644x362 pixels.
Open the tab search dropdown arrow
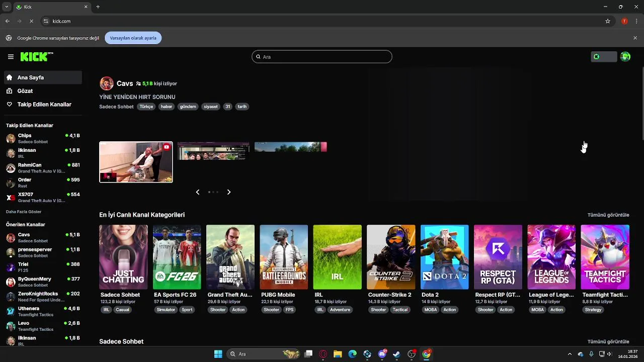pyautogui.click(x=7, y=7)
